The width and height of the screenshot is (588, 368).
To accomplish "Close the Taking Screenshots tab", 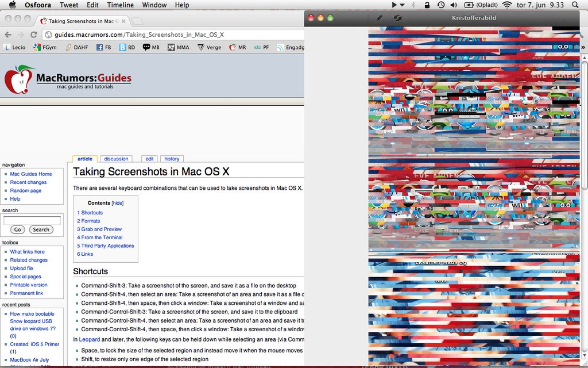I will (123, 21).
